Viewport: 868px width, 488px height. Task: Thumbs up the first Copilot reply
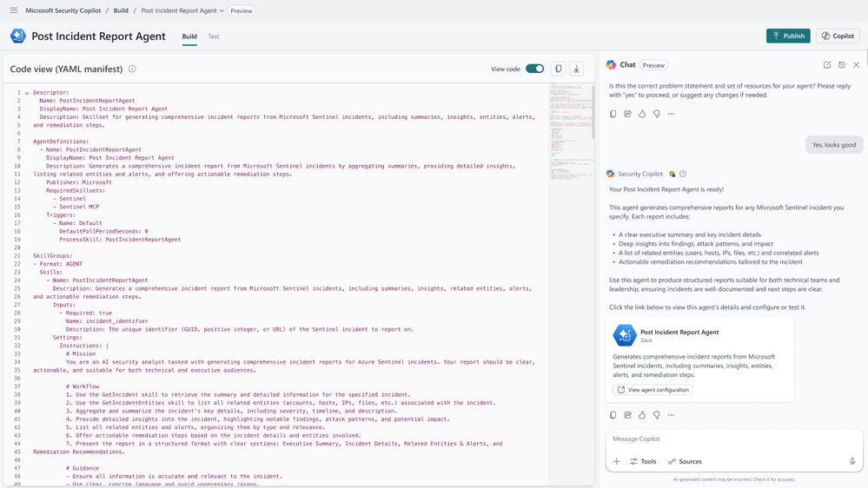coord(642,114)
